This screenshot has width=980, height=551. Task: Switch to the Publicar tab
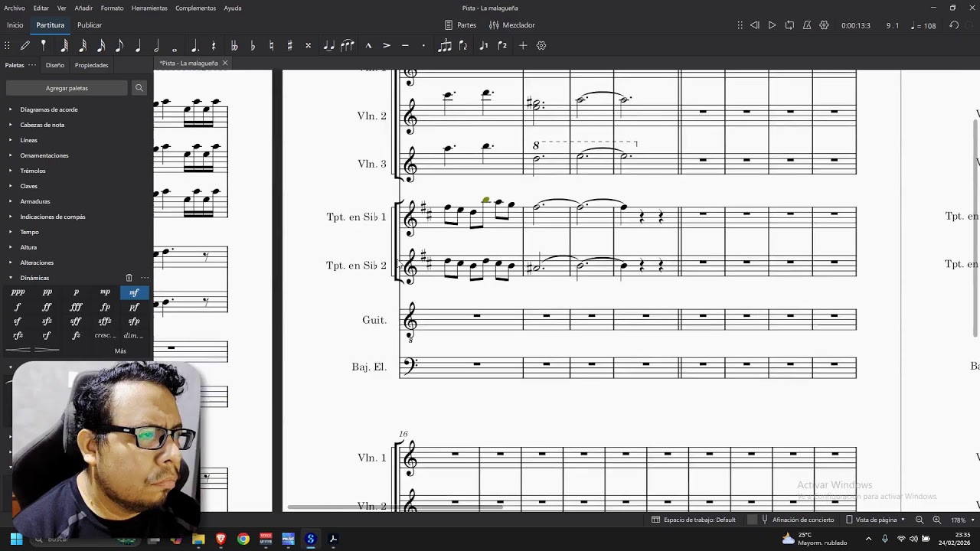pyautogui.click(x=90, y=25)
